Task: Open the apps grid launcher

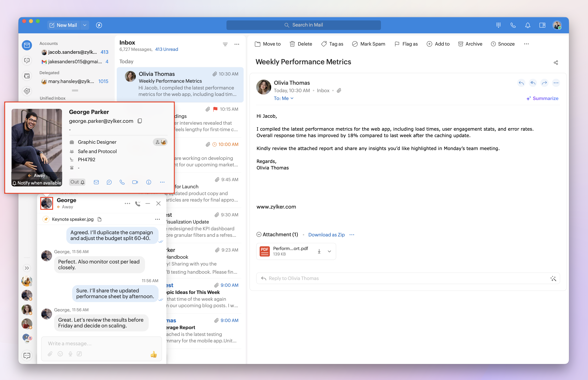Action: click(x=499, y=25)
